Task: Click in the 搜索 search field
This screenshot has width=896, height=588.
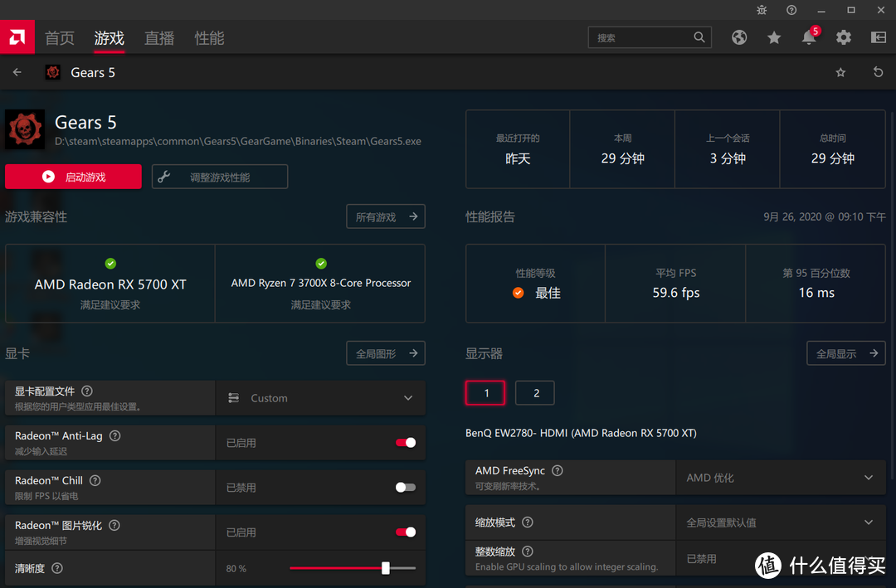Action: [650, 37]
